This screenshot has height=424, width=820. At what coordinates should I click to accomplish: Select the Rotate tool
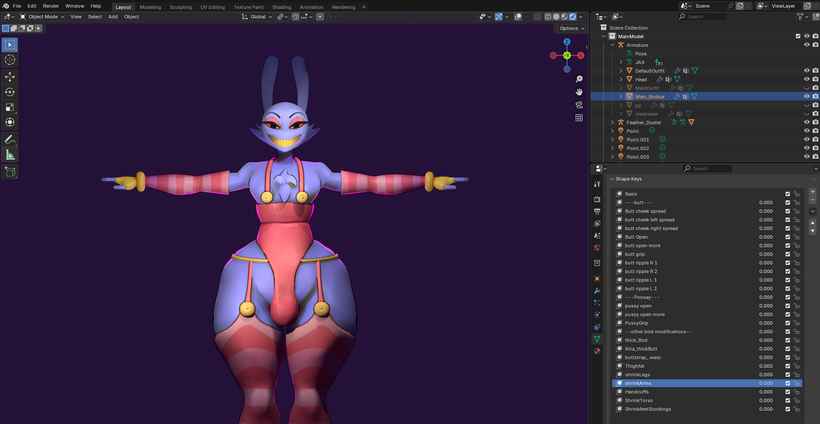10,92
